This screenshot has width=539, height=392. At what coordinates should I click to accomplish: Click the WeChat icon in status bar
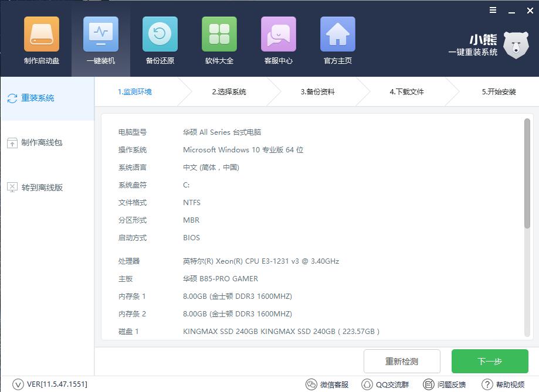click(x=311, y=384)
